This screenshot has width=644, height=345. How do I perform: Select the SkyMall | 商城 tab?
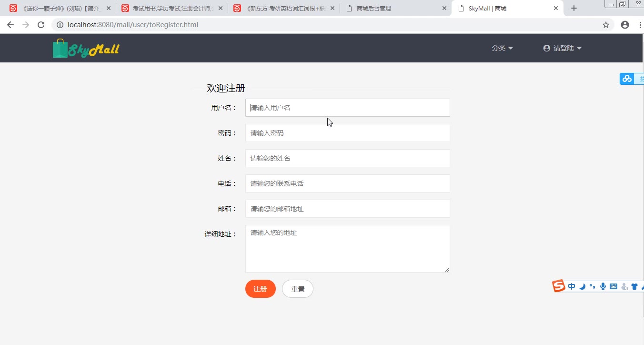507,8
